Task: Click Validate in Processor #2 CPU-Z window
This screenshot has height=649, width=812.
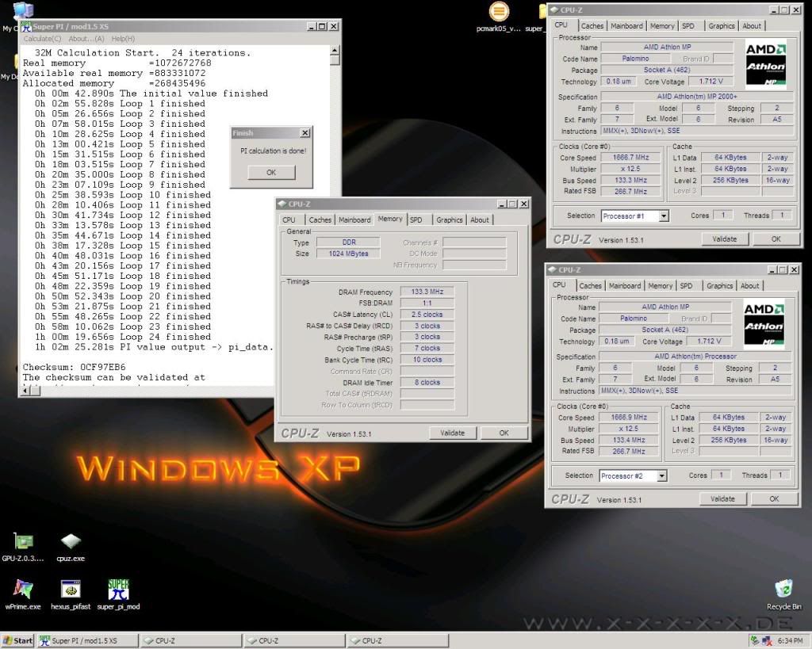Action: 722,499
